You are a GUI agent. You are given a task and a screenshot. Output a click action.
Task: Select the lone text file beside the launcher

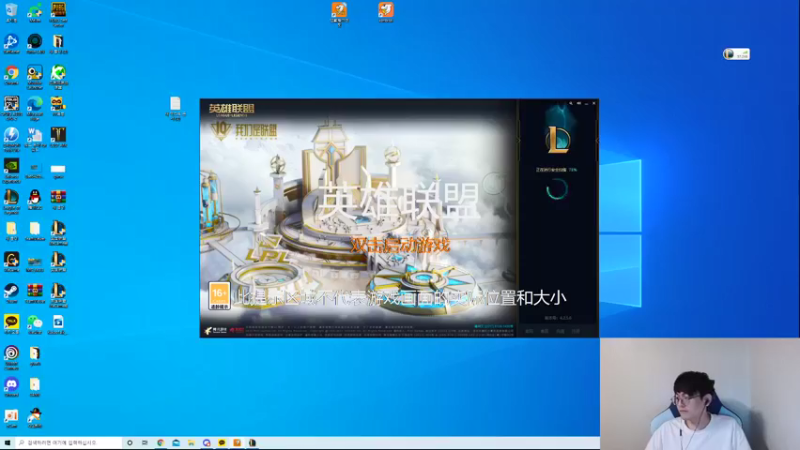point(175,106)
